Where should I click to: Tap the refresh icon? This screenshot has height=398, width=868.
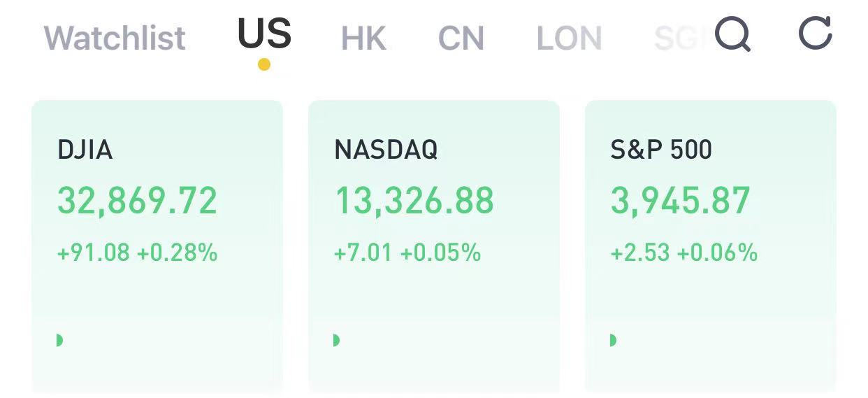click(816, 33)
